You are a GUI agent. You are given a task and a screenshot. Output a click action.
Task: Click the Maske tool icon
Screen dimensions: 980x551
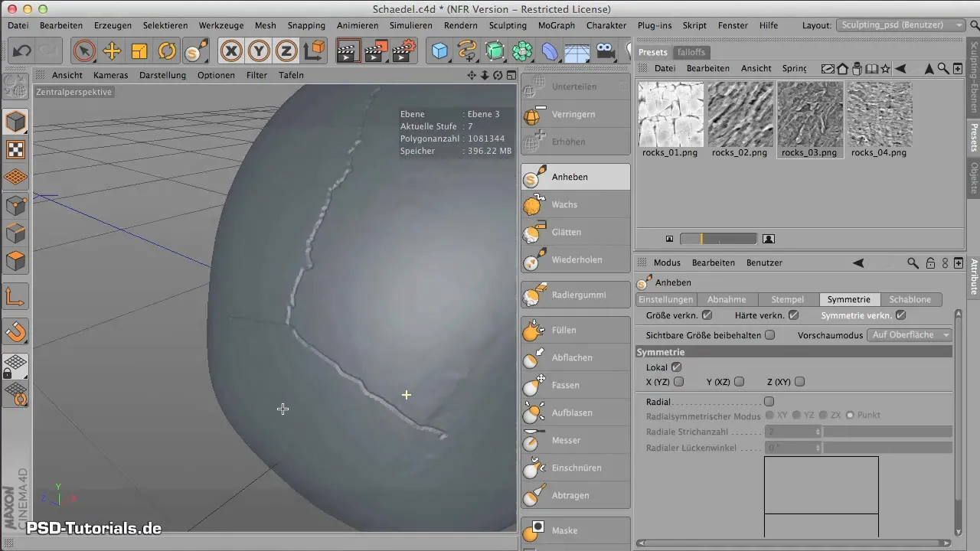(x=534, y=530)
